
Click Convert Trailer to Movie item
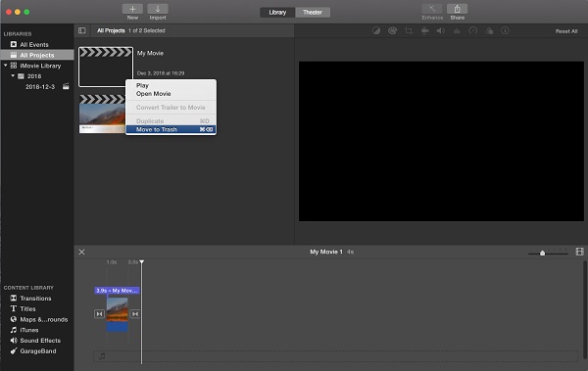tap(171, 108)
